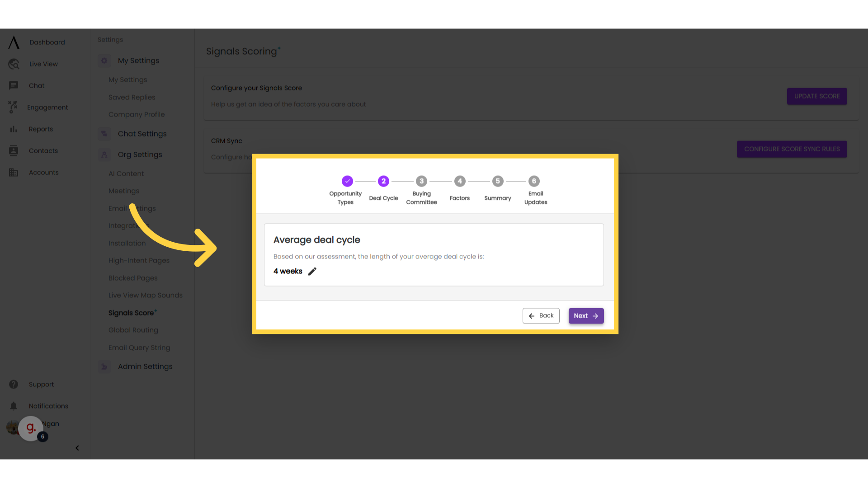
Task: Click the Next button in wizard
Action: click(586, 316)
